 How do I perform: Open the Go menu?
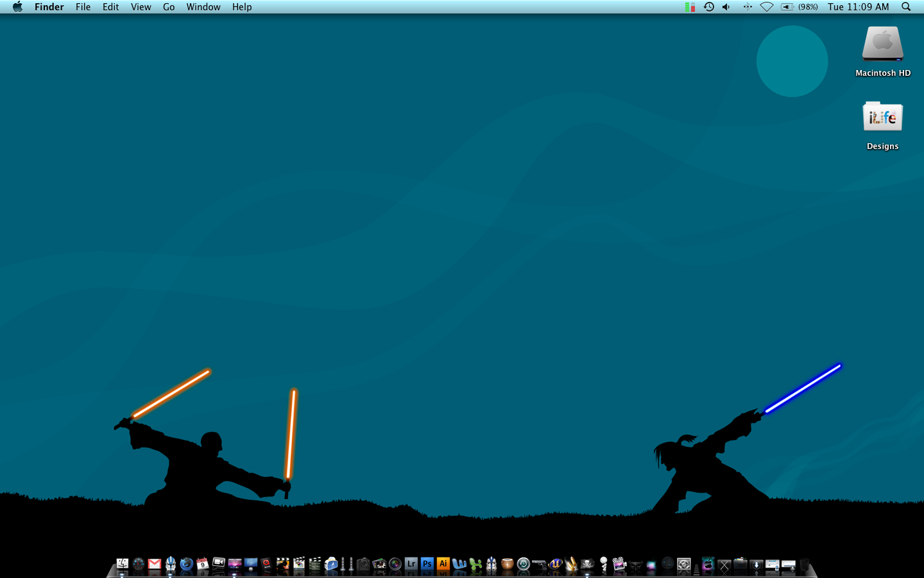(169, 7)
